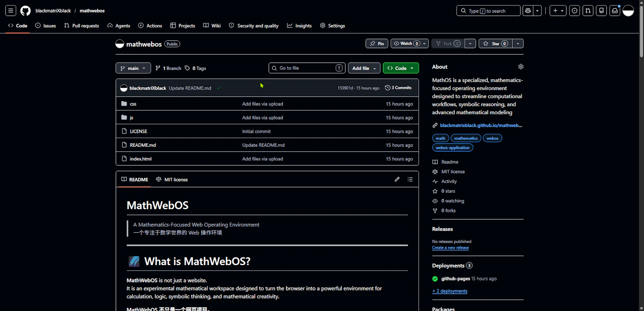Focus the Go to file search box
This screenshot has width=644, height=311.
click(307, 68)
